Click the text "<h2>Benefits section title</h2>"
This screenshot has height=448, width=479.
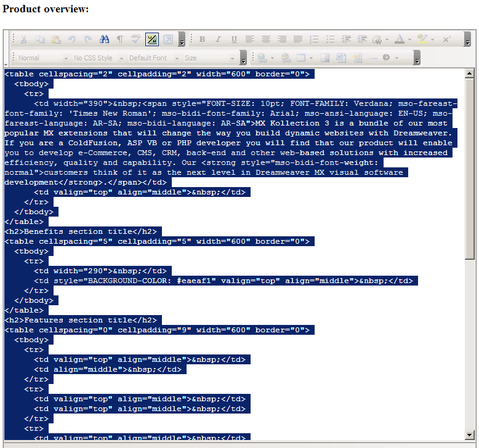tap(81, 231)
